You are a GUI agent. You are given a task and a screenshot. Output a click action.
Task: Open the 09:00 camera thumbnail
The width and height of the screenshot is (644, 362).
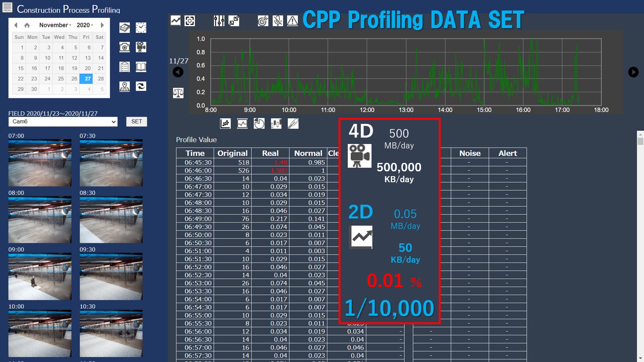[40, 276]
